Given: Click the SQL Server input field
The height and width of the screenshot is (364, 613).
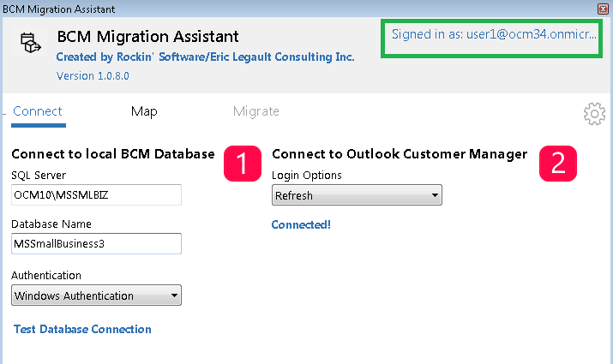Looking at the screenshot, I should point(97,195).
